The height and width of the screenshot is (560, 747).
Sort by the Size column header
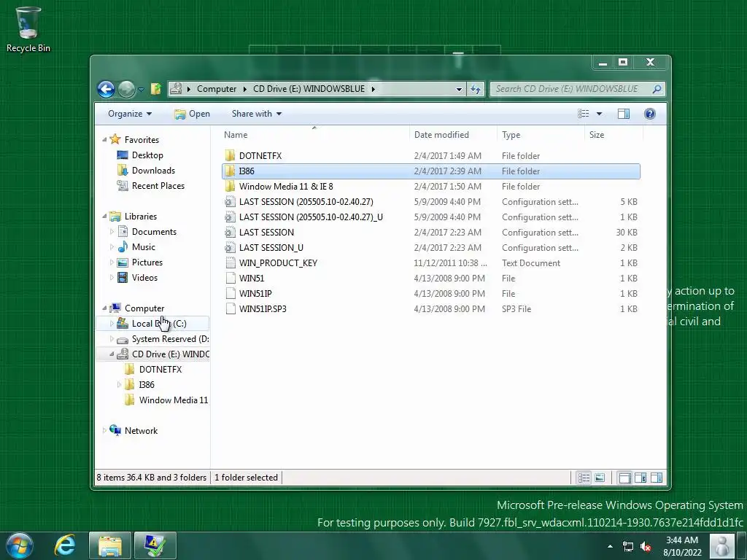613,135
